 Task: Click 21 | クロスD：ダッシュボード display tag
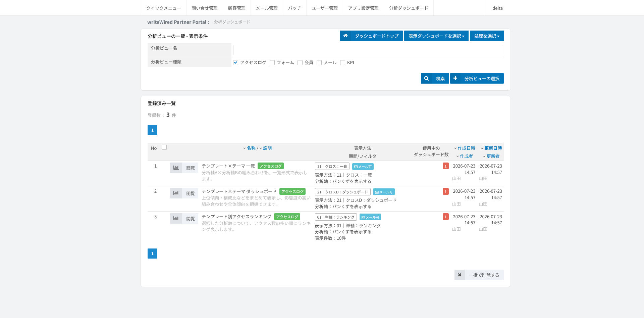pyautogui.click(x=342, y=192)
